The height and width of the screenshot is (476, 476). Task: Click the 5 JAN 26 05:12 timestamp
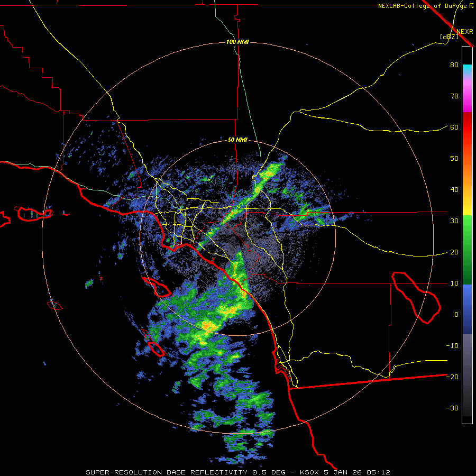click(356, 472)
